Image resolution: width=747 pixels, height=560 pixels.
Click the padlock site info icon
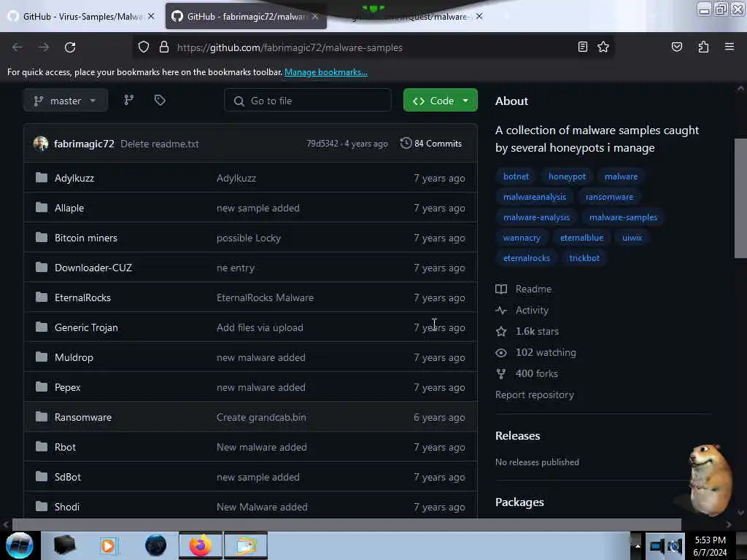coord(164,47)
